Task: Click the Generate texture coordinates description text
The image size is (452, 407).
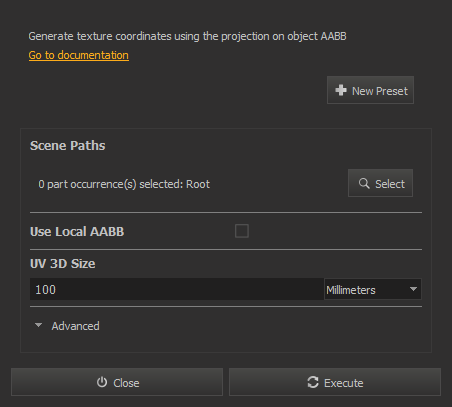Action: click(187, 36)
